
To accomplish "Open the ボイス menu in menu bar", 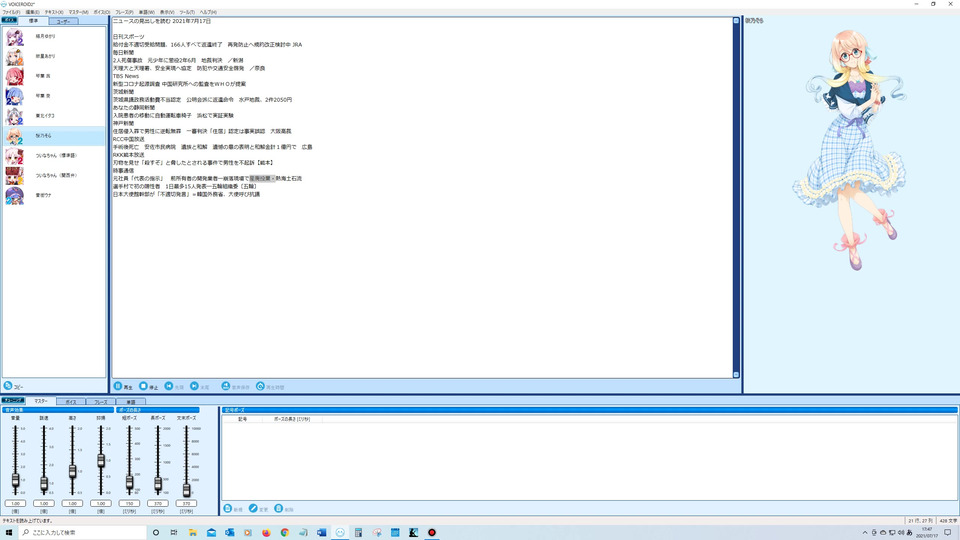I will click(102, 12).
